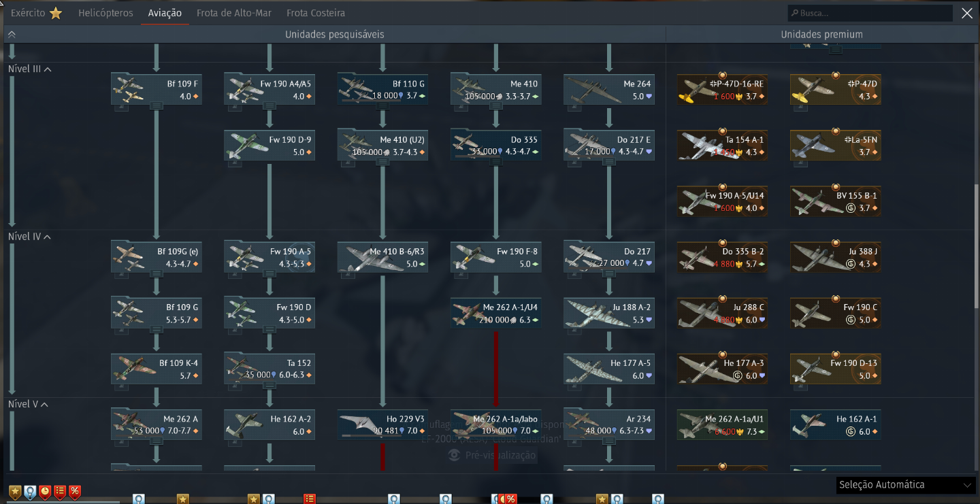Select premium BV 155 B-1 aircraft
Screen dimensions: 980x504
pos(835,201)
